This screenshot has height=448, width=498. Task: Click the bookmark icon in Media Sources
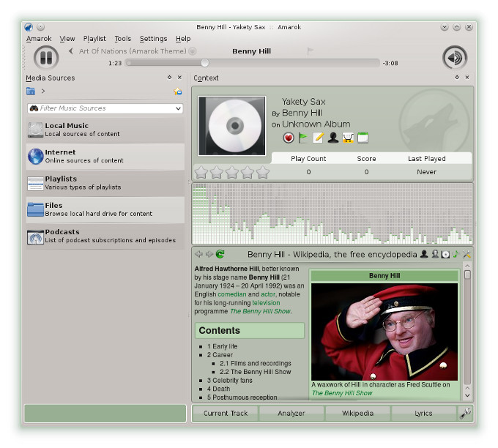click(177, 92)
